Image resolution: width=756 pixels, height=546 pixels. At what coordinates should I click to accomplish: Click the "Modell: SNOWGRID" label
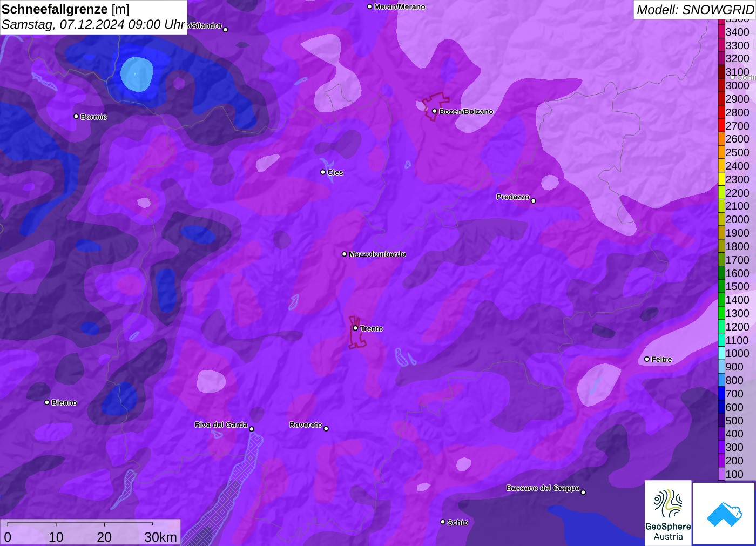pos(695,10)
